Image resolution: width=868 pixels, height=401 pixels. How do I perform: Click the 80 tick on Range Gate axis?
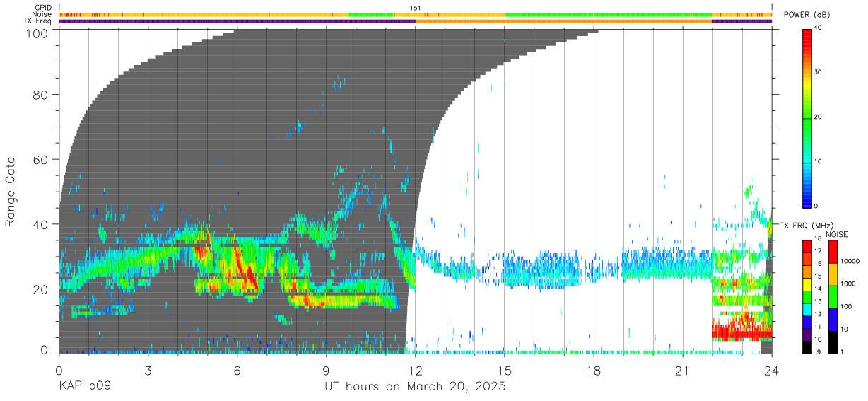tap(40, 95)
